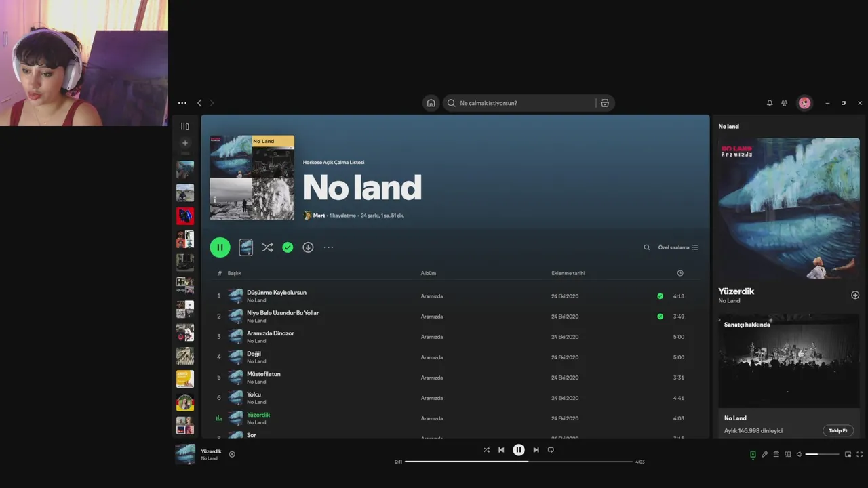This screenshot has width=868, height=488.
Task: Open the Özel sıralama sort dropdown
Action: 678,247
